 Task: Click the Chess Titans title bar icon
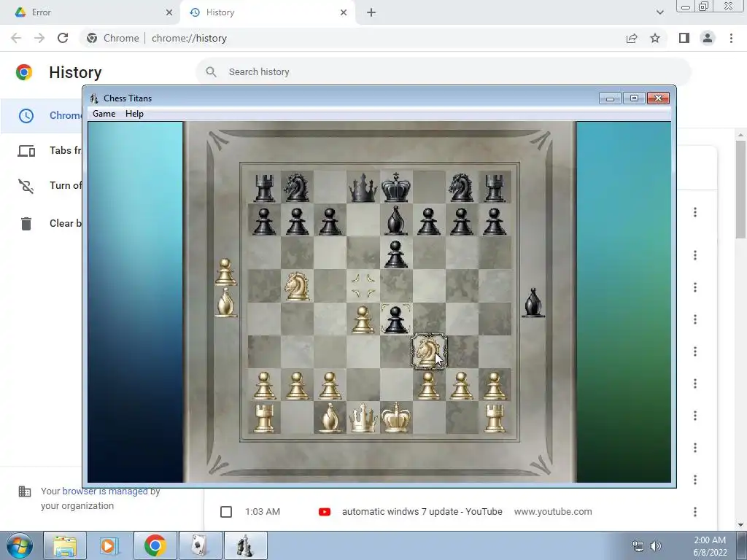pyautogui.click(x=94, y=98)
